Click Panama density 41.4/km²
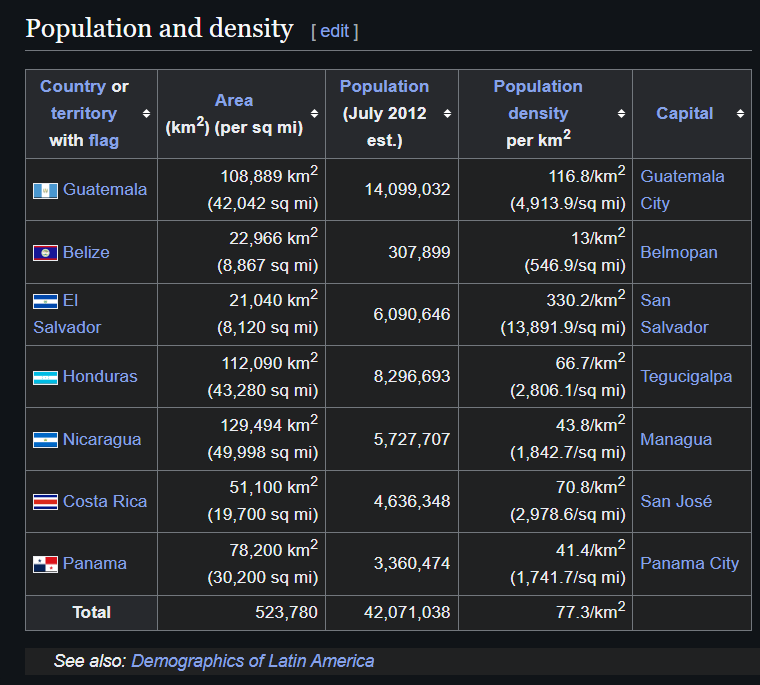This screenshot has height=685, width=760. (591, 549)
